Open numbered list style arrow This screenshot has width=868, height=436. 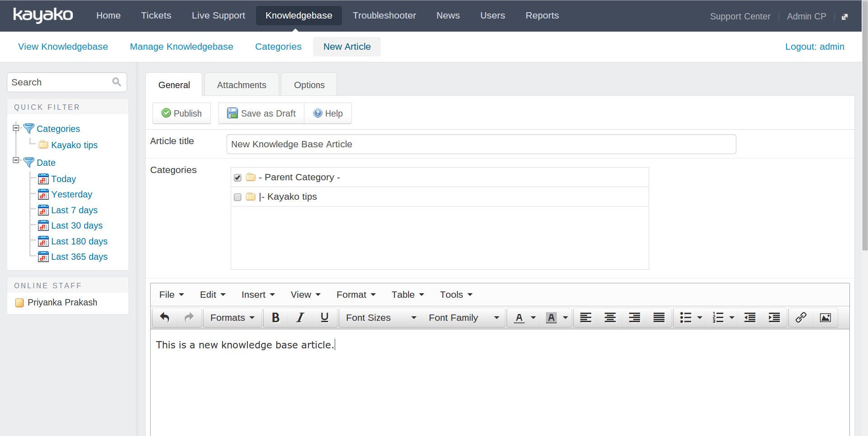(732, 318)
